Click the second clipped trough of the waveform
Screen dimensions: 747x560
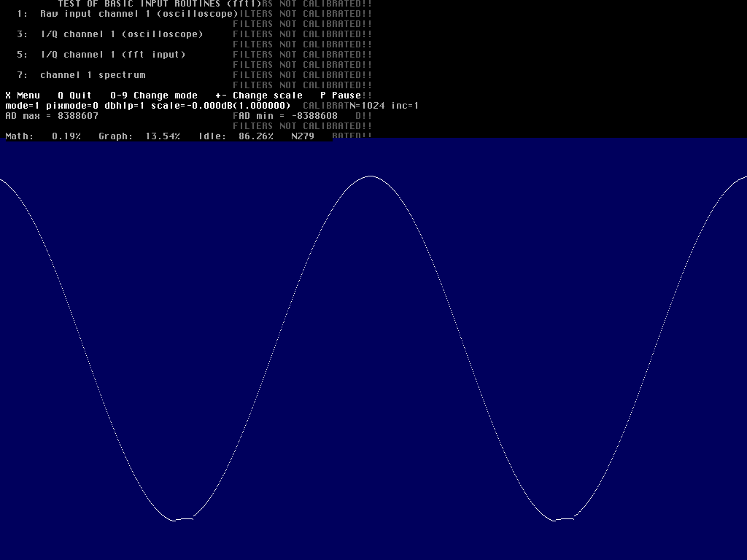point(564,519)
